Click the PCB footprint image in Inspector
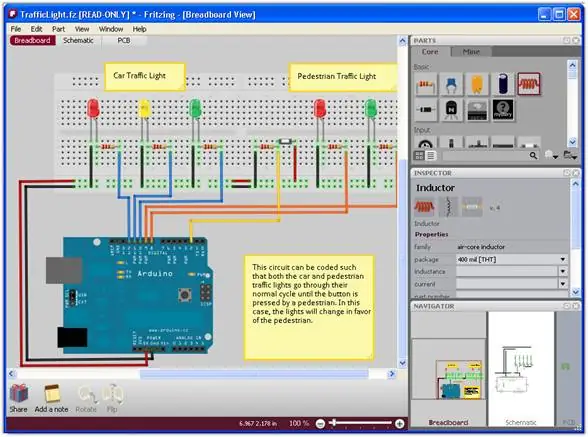The width and height of the screenshot is (588, 437). pyautogui.click(x=472, y=207)
